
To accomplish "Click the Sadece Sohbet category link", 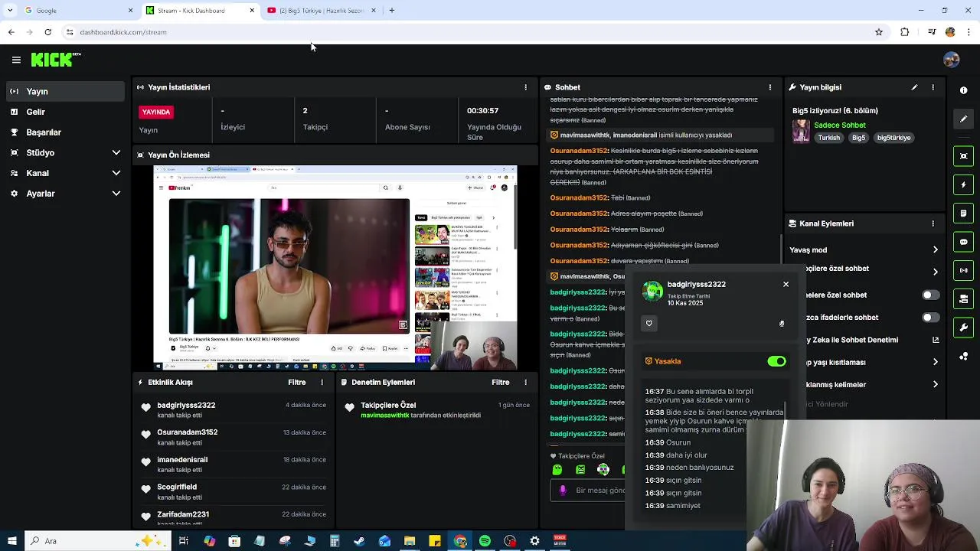I will (x=840, y=125).
